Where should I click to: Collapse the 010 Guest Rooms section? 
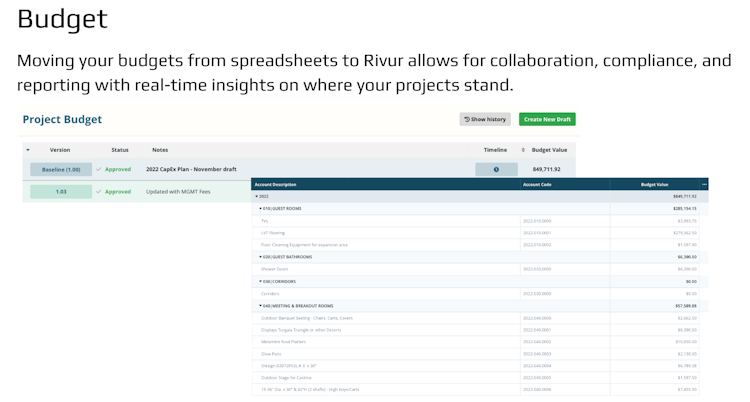click(x=260, y=208)
